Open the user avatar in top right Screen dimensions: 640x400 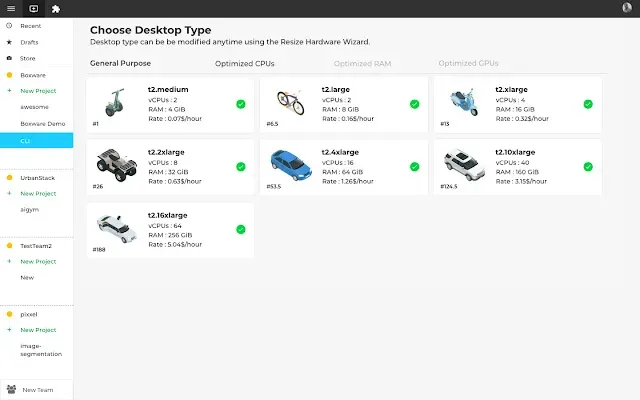tap(627, 7)
